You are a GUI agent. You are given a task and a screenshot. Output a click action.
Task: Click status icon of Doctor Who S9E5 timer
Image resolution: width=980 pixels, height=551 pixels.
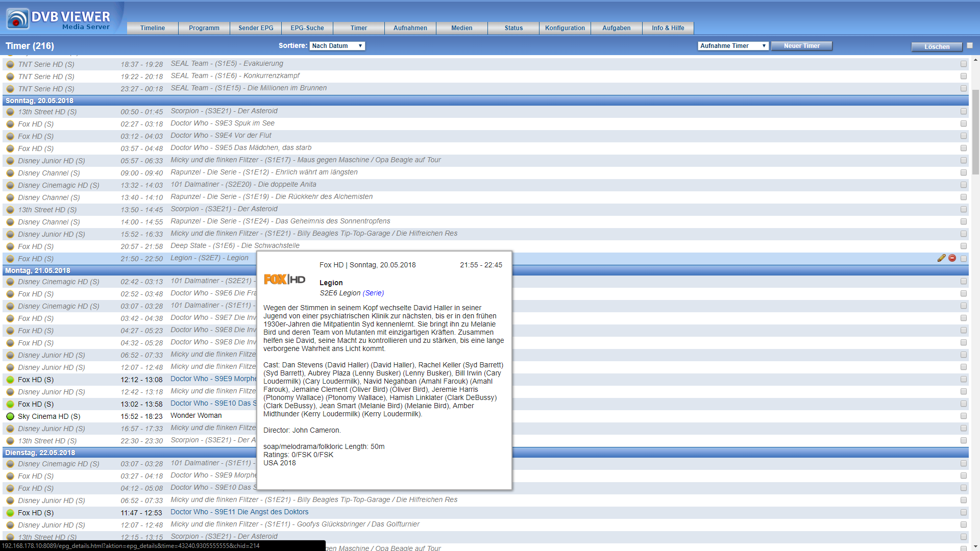click(x=10, y=148)
